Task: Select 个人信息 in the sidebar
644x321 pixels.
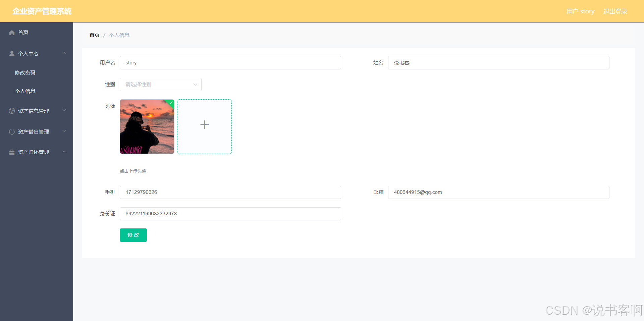Action: pos(25,91)
